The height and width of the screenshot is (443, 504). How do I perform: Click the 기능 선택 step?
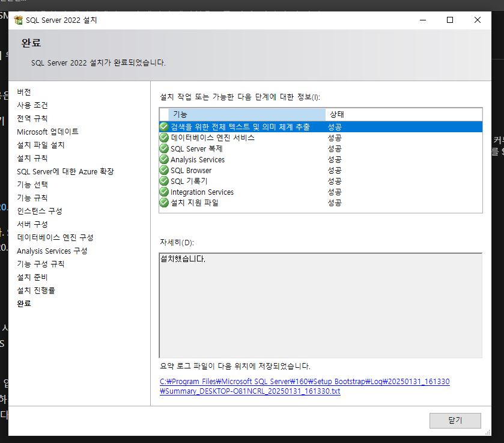[x=32, y=185]
